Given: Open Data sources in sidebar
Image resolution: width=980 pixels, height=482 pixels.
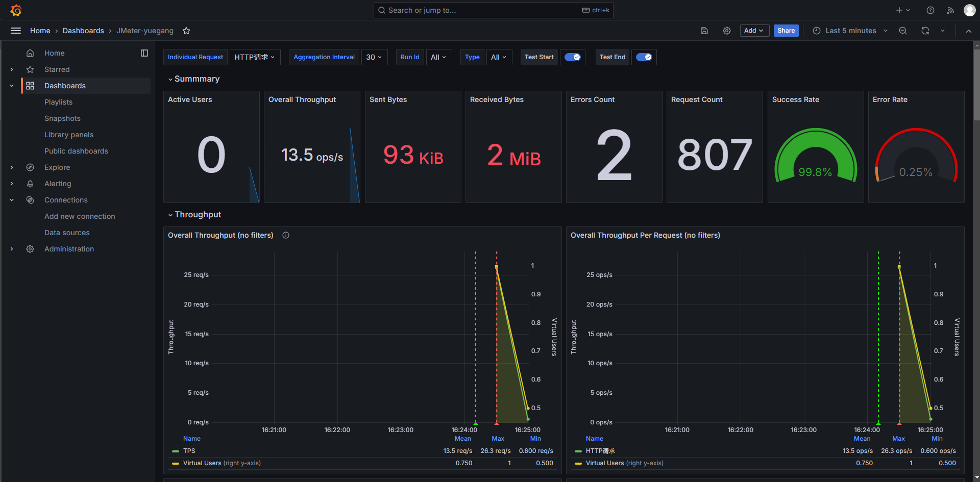Looking at the screenshot, I should pos(67,233).
